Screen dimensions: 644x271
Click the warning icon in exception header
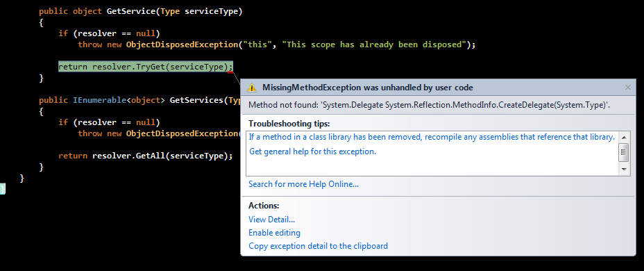[x=251, y=88]
